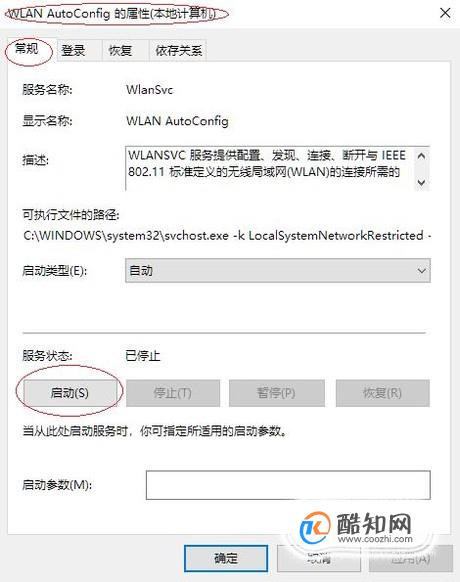Close the WLAN AutoConfig properties dialog
The height and width of the screenshot is (582, 460).
click(x=445, y=13)
